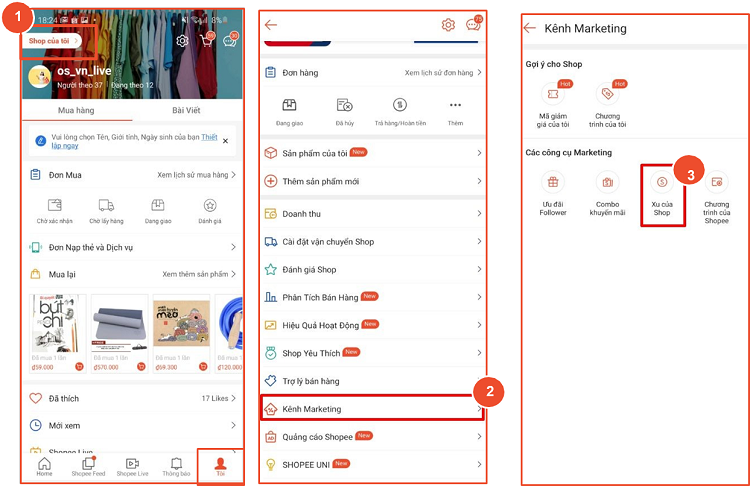Open the Trả hàng/Hoàn tiền icon

(399, 110)
